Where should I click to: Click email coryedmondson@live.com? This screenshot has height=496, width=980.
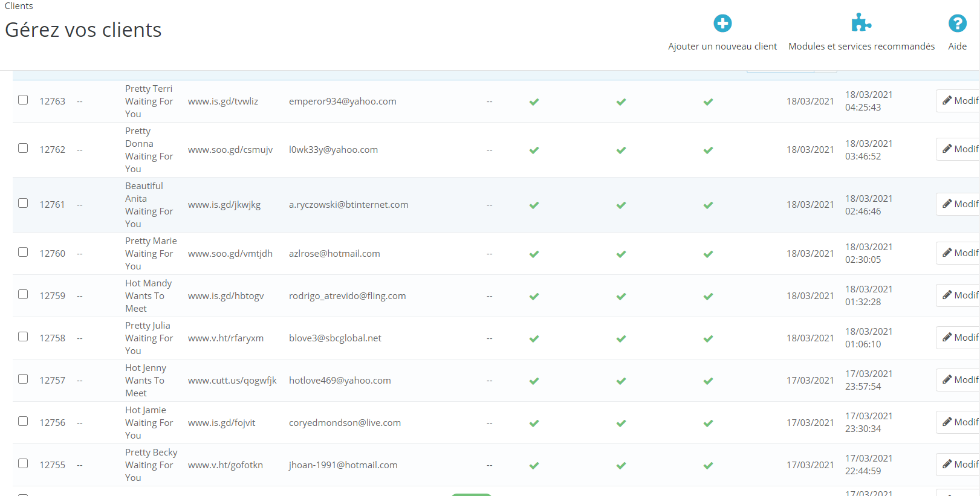coord(345,423)
